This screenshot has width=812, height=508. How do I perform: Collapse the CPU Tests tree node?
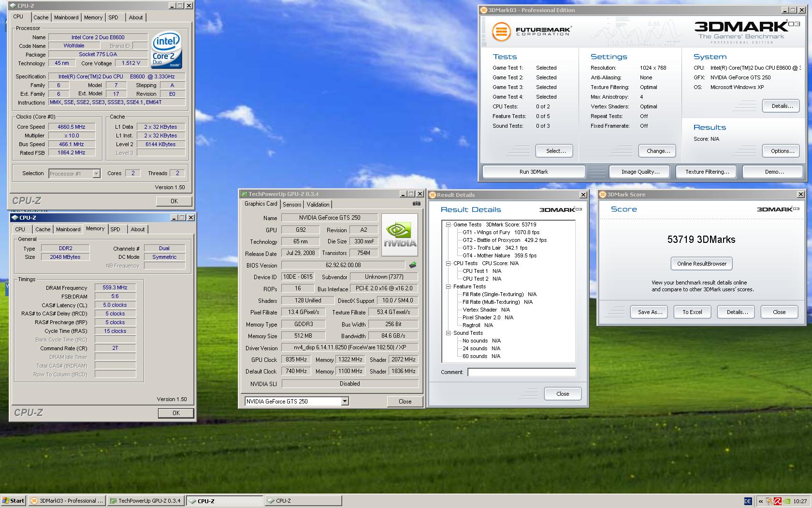(448, 263)
